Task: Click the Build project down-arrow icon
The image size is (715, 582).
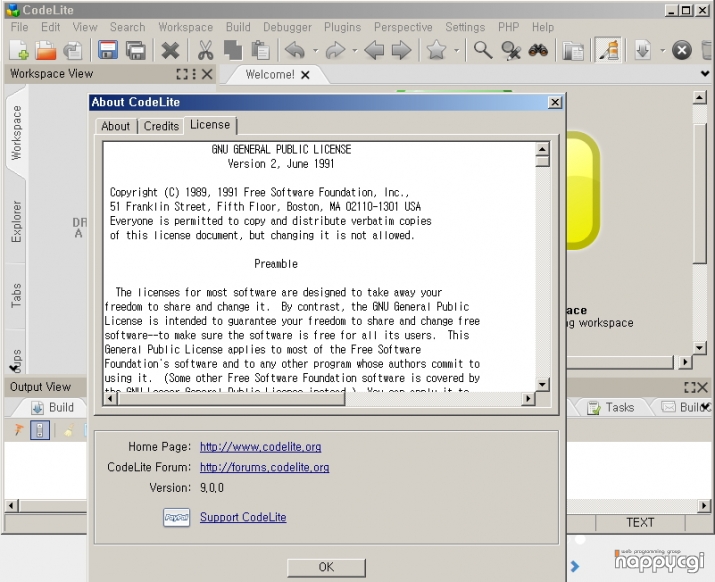Action: click(642, 50)
